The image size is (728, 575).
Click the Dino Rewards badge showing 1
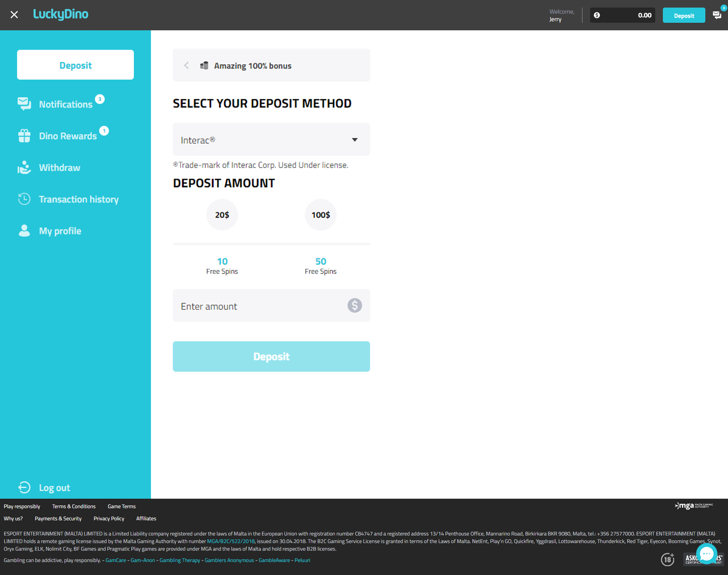tap(104, 131)
